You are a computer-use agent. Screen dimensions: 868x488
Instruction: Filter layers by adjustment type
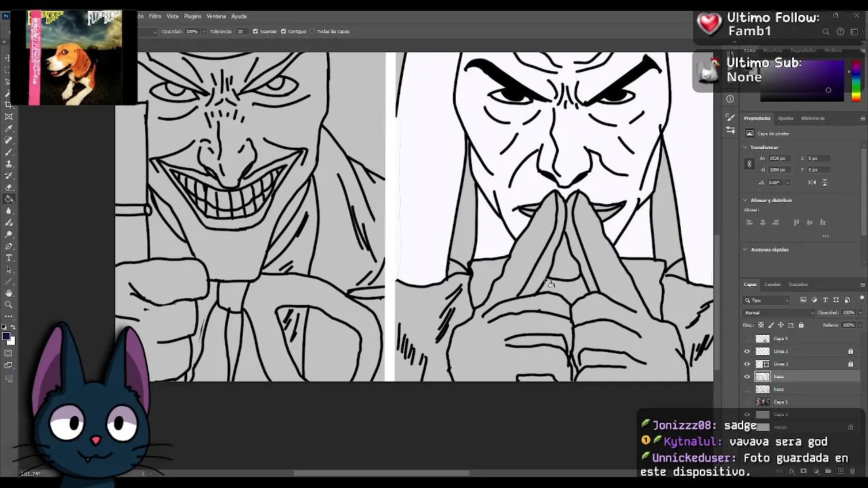pos(814,300)
